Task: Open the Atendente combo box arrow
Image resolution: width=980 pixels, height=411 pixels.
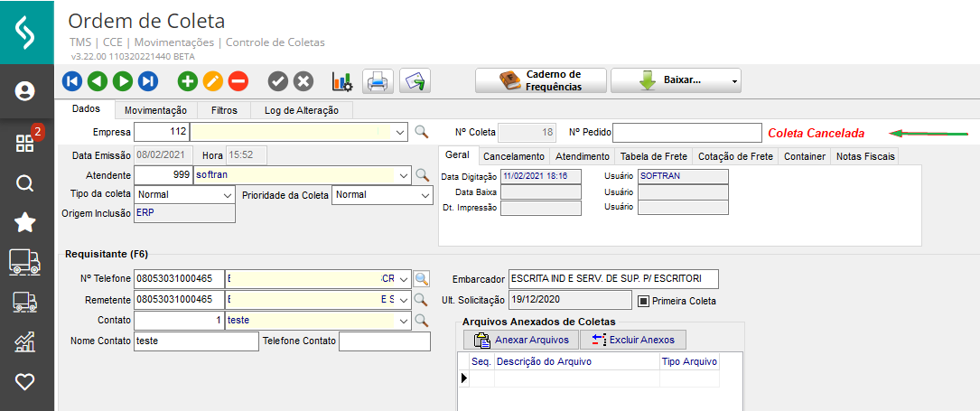Action: [x=403, y=174]
